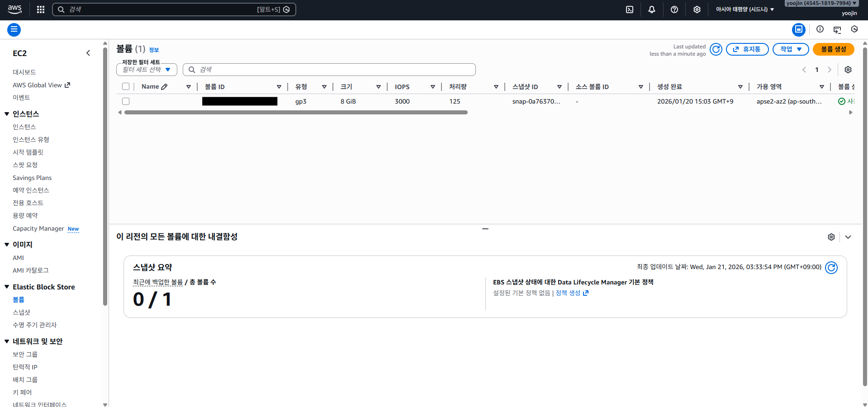This screenshot has width=868, height=407.
Task: Select all volumes checkbox in header
Action: [126, 87]
